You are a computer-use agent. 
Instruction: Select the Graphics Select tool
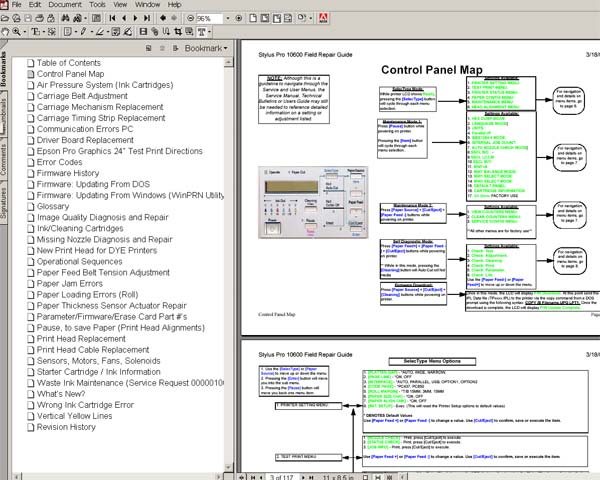click(52, 31)
